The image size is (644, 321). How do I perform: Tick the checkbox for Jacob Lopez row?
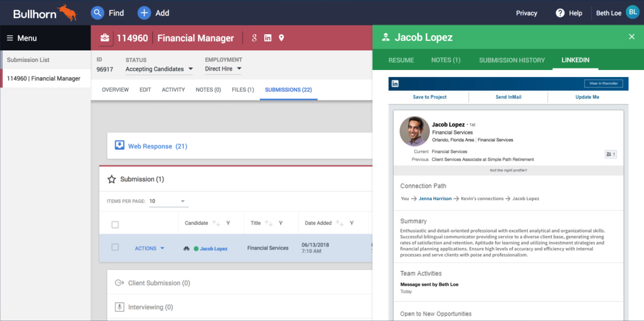click(x=115, y=247)
